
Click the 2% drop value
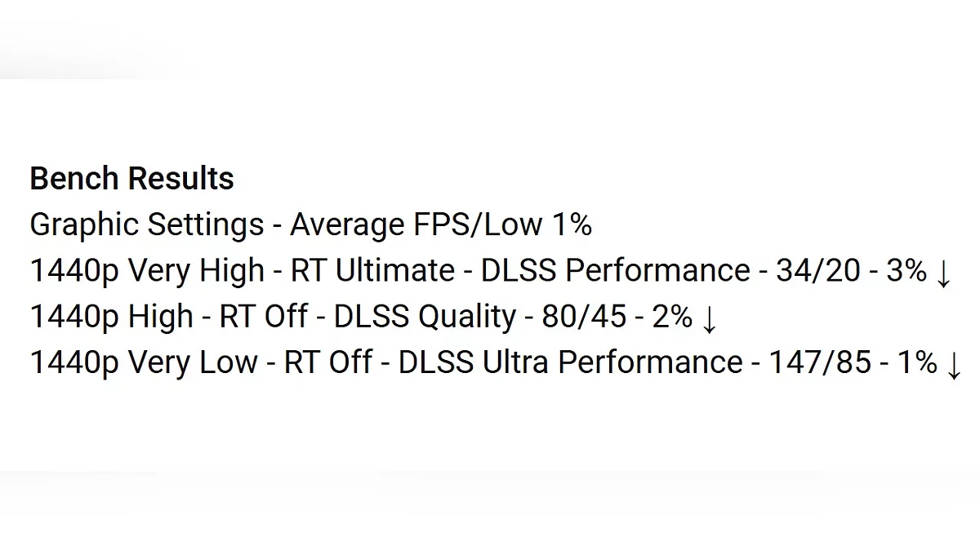[672, 317]
